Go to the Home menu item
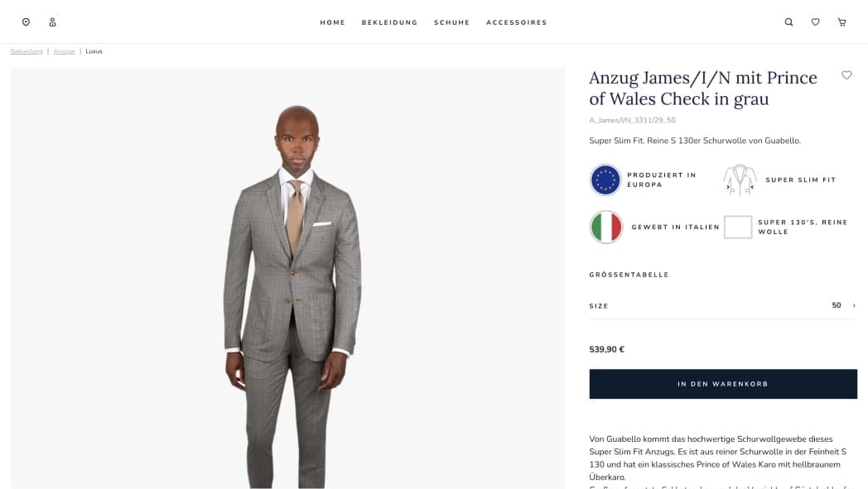Screen dimensions: 868x489 (332, 22)
